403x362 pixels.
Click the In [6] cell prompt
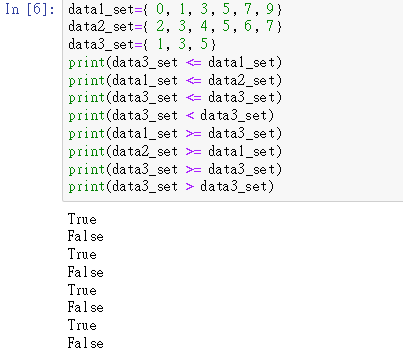tap(30, 9)
